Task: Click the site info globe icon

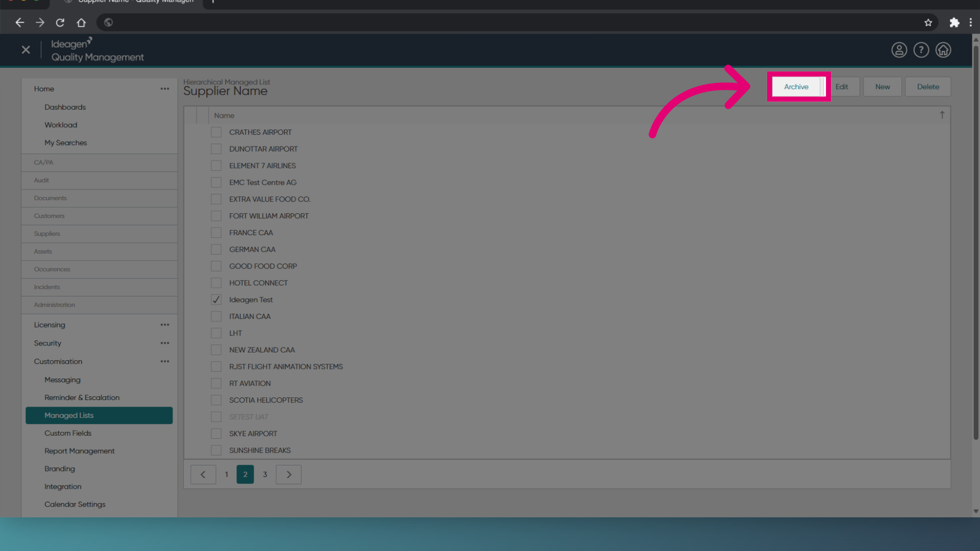Action: (108, 22)
